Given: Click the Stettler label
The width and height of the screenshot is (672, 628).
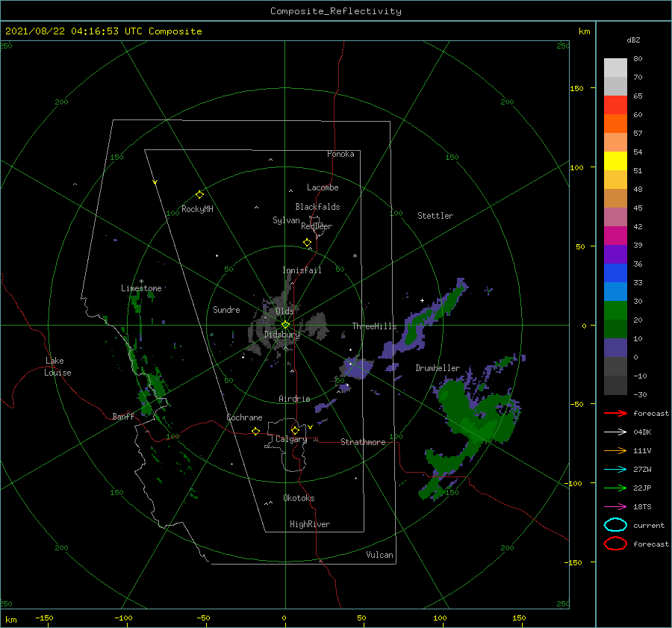Looking at the screenshot, I should pyautogui.click(x=435, y=216).
